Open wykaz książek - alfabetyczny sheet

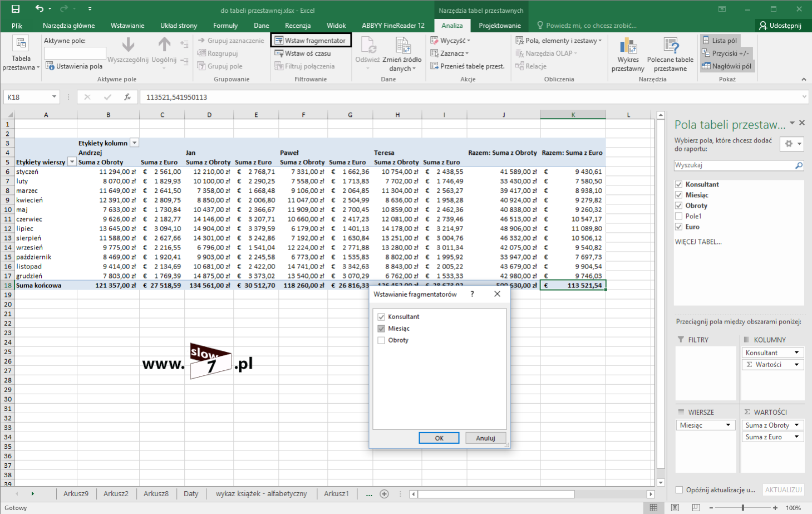(x=262, y=494)
